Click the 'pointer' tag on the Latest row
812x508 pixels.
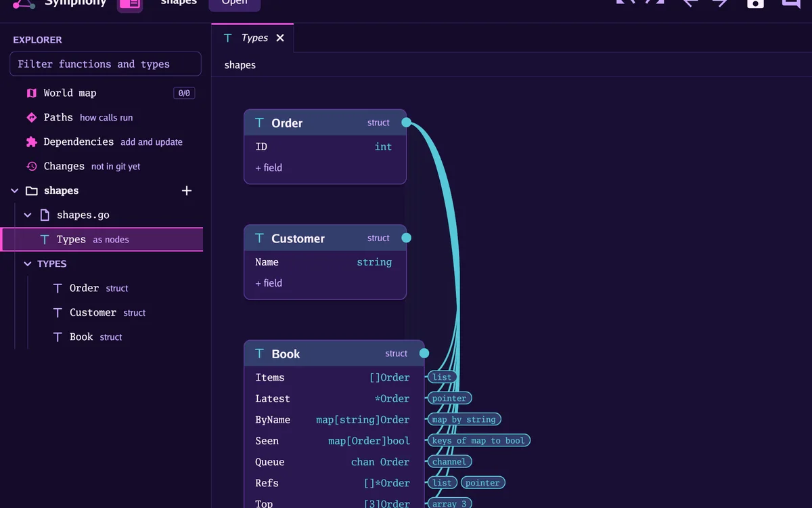coord(449,398)
